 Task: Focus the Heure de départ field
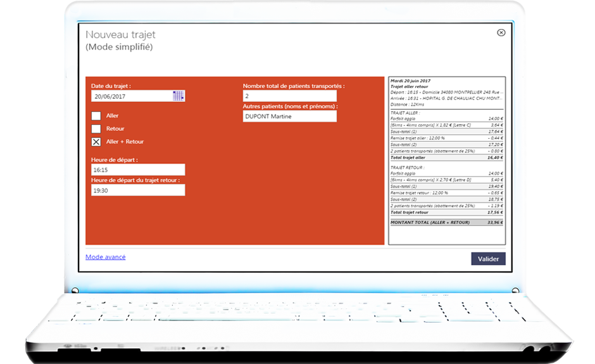coord(138,170)
